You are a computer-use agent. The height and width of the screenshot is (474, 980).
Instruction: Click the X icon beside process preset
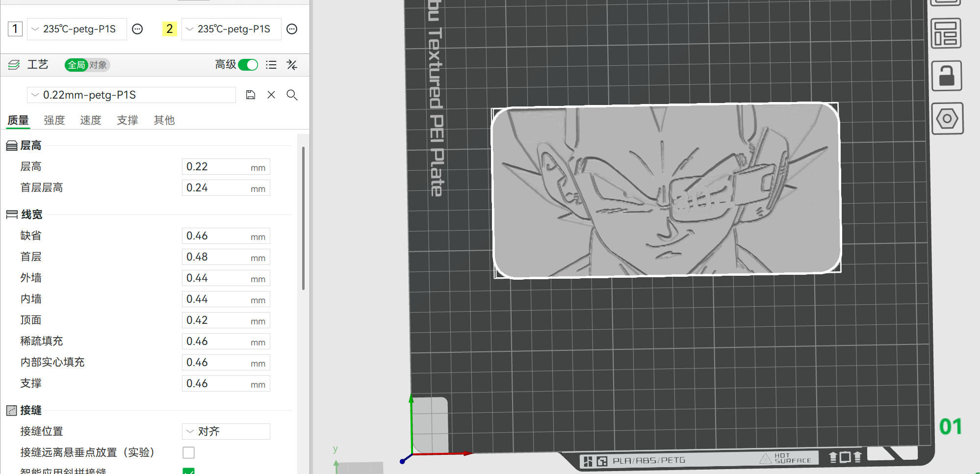pyautogui.click(x=271, y=95)
